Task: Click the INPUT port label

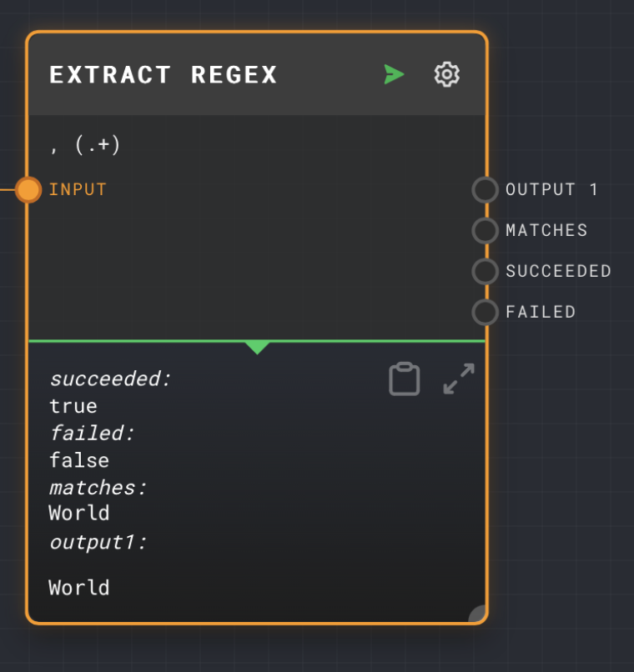Action: coord(78,189)
